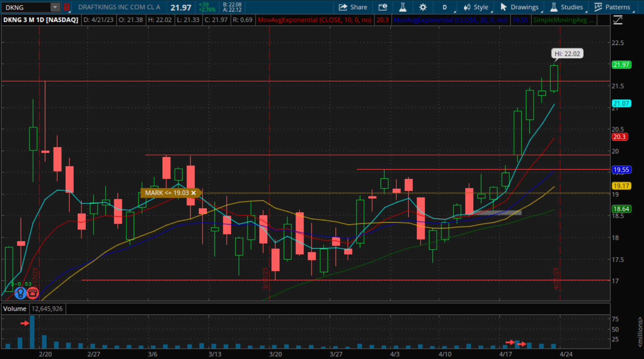Click the last price 21.97 in the header
Viewport: 644px width, 359px height.
pos(181,7)
